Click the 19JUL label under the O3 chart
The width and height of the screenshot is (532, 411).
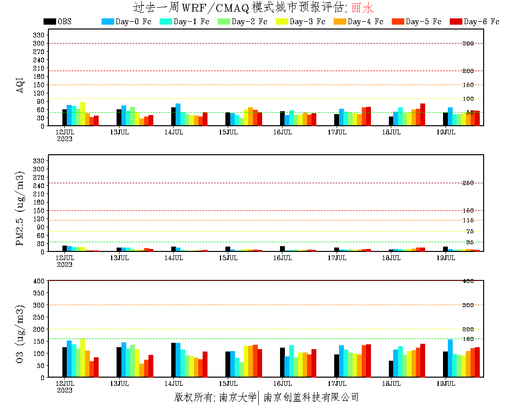click(446, 383)
